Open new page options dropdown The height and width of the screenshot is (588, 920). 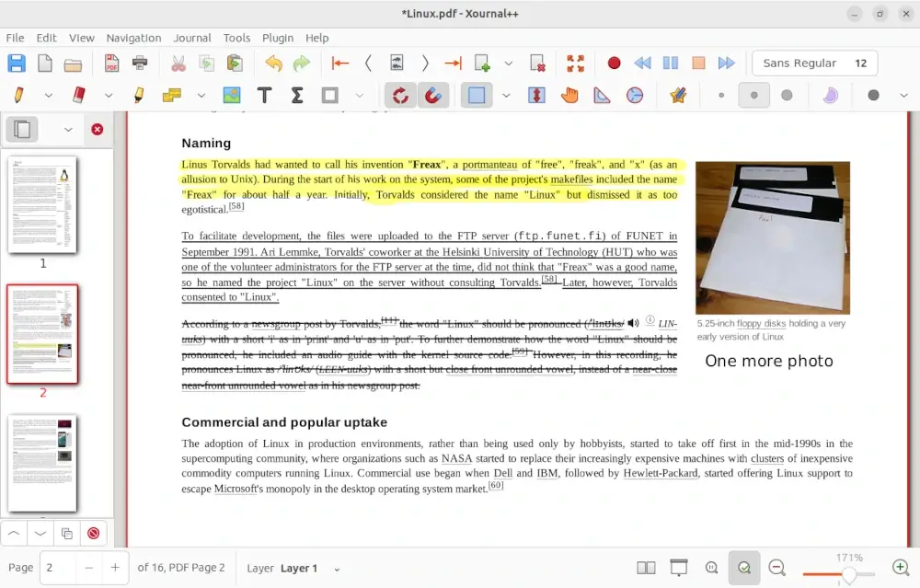(x=509, y=63)
